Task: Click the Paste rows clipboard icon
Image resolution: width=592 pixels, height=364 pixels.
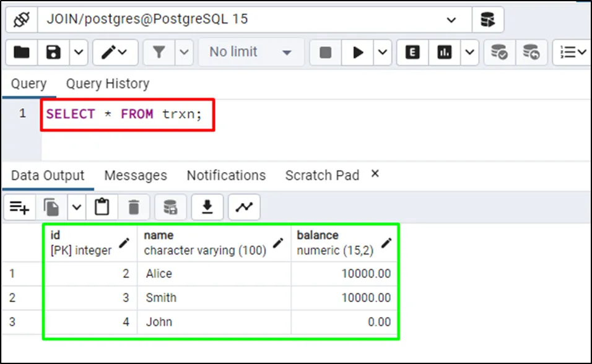Action: [x=102, y=207]
